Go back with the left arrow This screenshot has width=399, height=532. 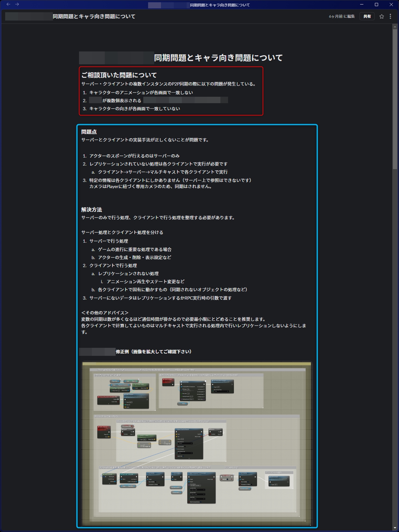click(x=8, y=4)
